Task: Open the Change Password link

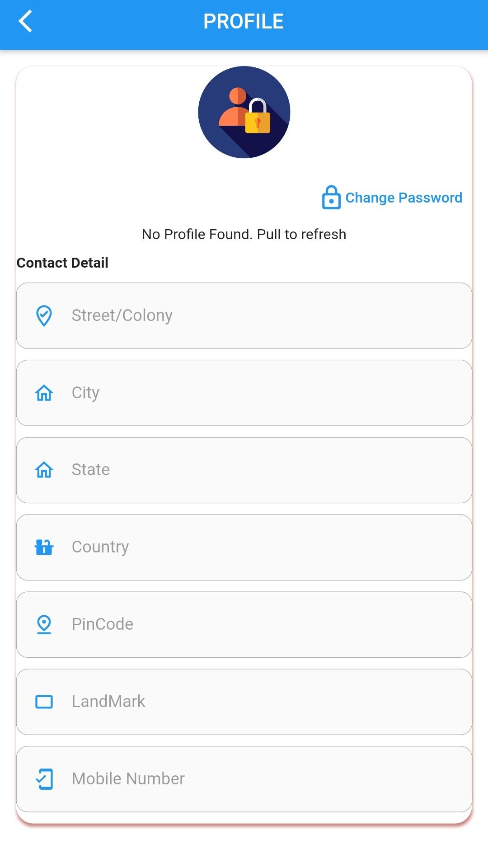Action: point(404,198)
